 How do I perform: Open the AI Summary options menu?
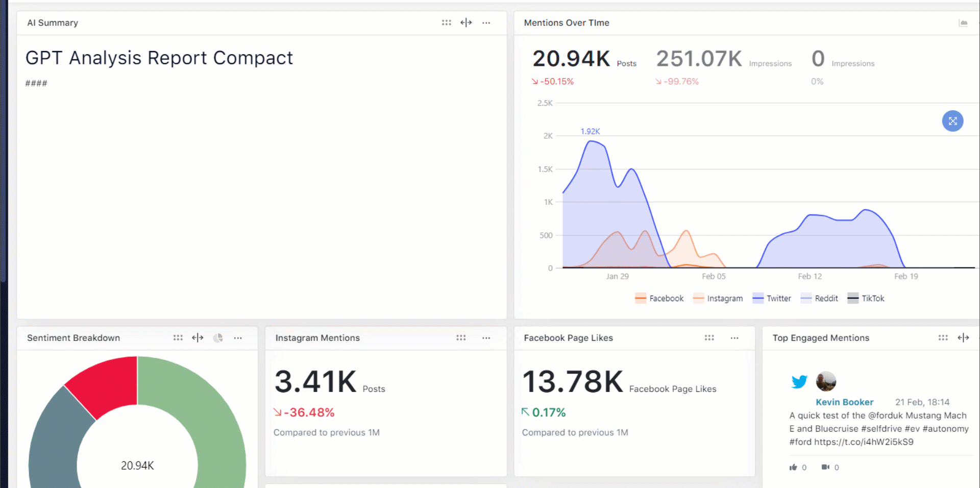[486, 22]
